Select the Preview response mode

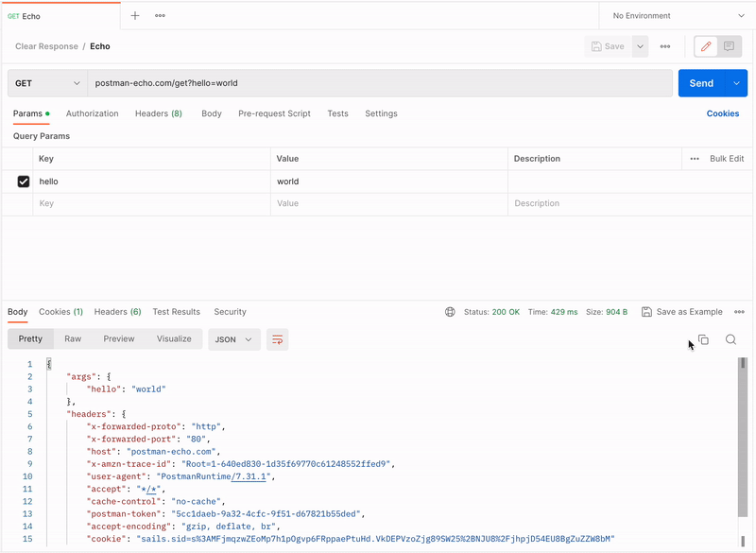pyautogui.click(x=118, y=338)
